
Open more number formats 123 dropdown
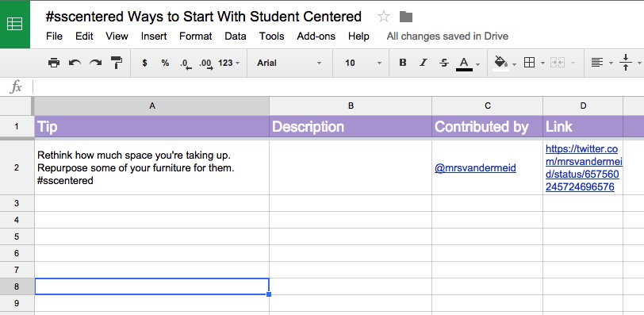[229, 63]
